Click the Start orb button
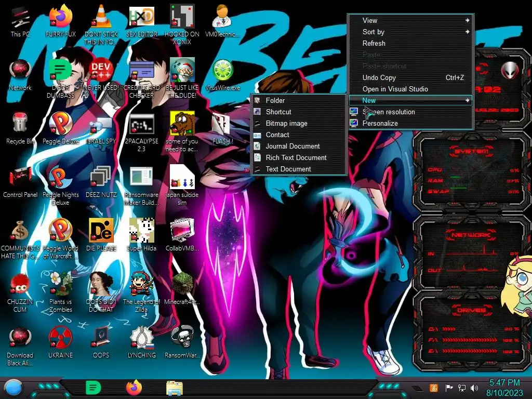Image resolution: width=532 pixels, height=399 pixels. click(x=14, y=388)
